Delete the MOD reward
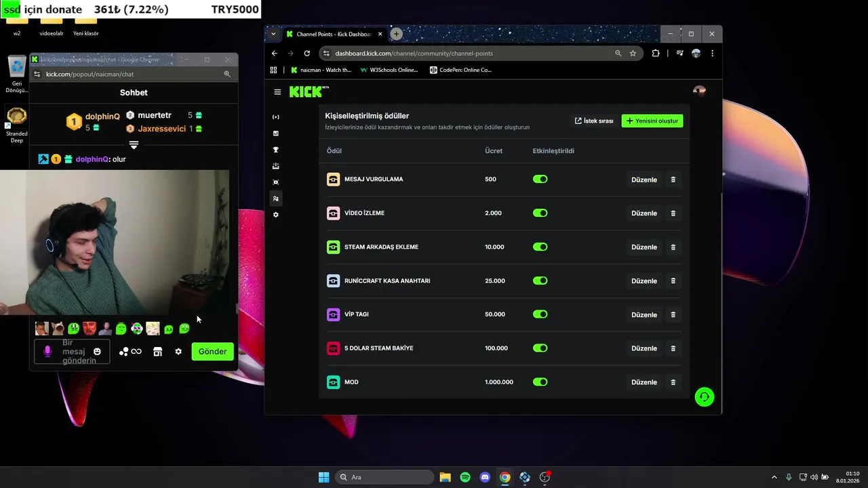Viewport: 868px width, 488px height. tap(673, 382)
